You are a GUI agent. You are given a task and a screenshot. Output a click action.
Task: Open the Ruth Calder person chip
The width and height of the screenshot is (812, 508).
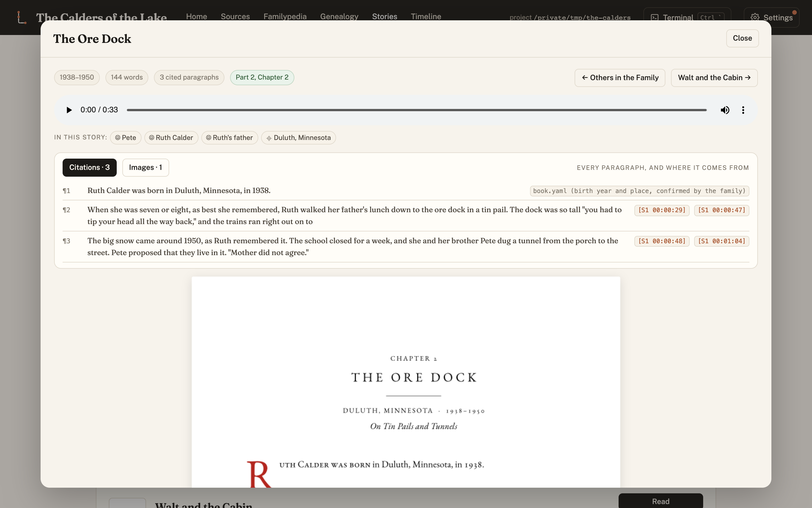click(171, 138)
